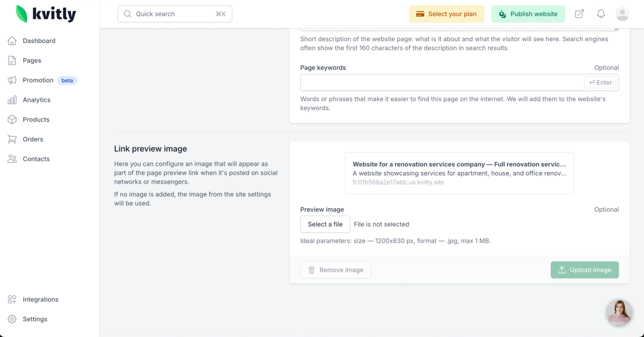The width and height of the screenshot is (644, 337).
Task: Click the Orders shopping cart icon
Action: 12,139
